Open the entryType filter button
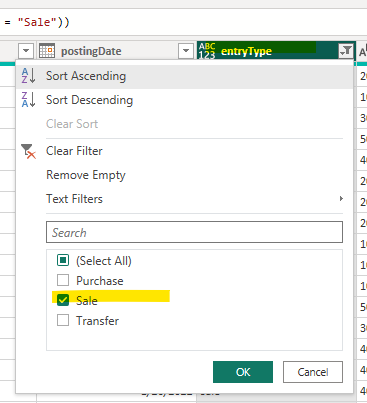Screen dimensions: 367x403 click(x=346, y=51)
